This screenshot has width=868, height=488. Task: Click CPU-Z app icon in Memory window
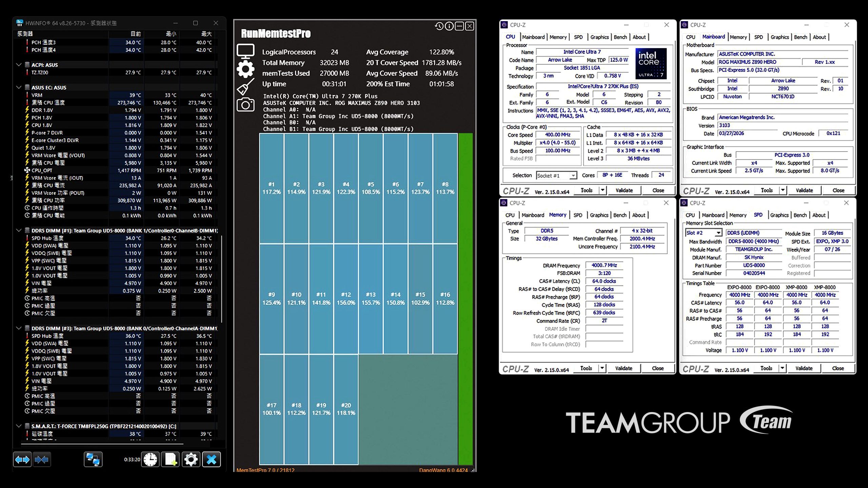tap(504, 203)
